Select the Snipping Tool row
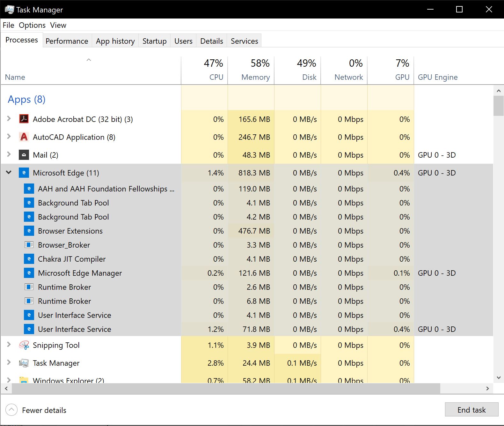This screenshot has height=426, width=504. coord(247,345)
